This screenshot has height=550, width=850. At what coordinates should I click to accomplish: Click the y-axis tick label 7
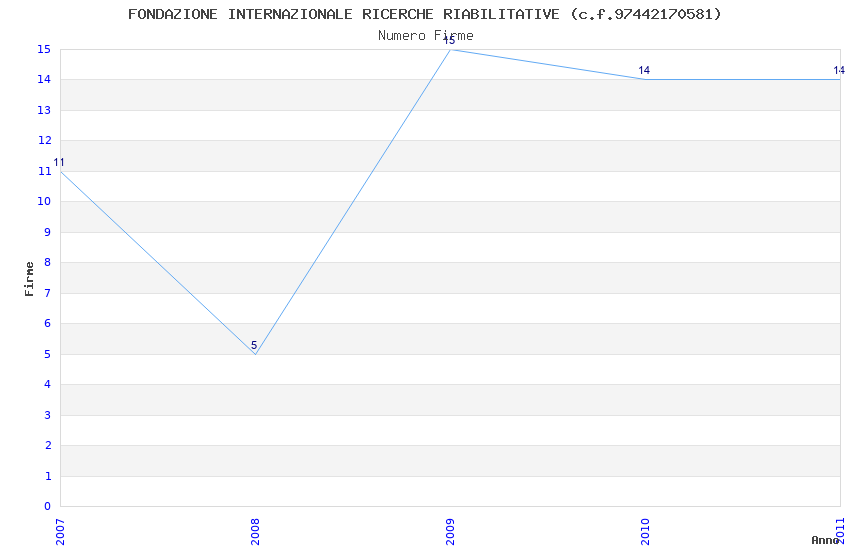pyautogui.click(x=48, y=293)
